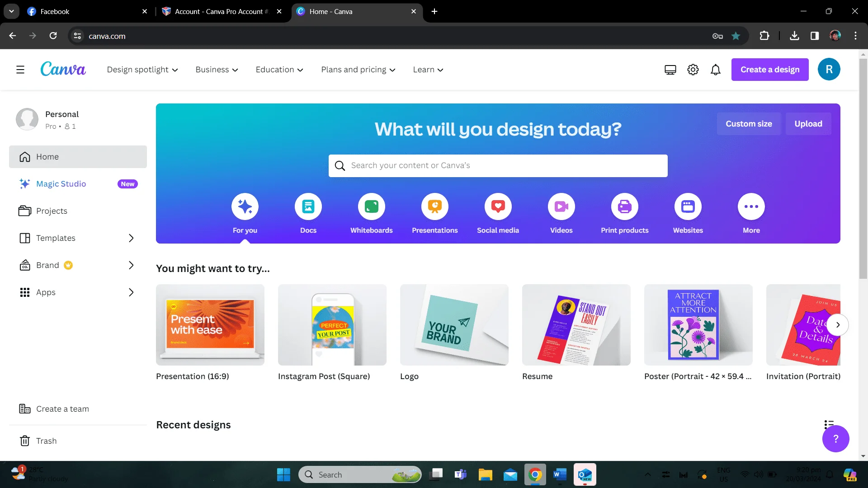Click the Custom size button
Image resolution: width=868 pixels, height=488 pixels.
pyautogui.click(x=749, y=124)
